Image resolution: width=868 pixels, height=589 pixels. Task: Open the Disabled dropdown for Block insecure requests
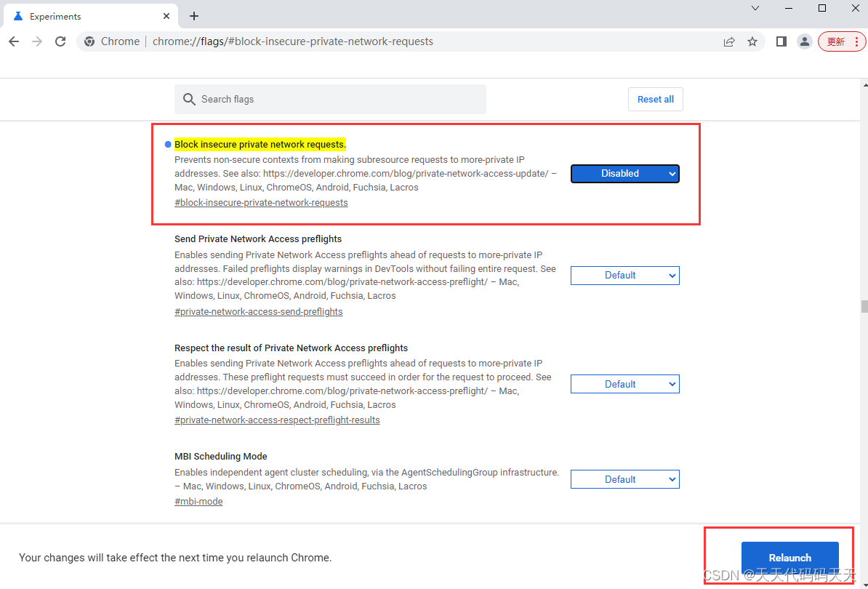tap(625, 173)
